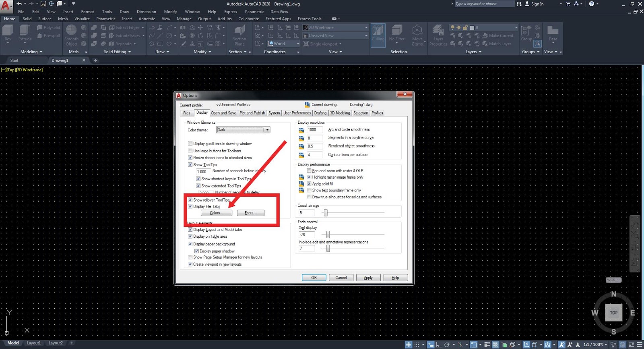Toggle the Show ToolTips checkbox
Viewport: 644px width, 349px height.
coord(190,164)
